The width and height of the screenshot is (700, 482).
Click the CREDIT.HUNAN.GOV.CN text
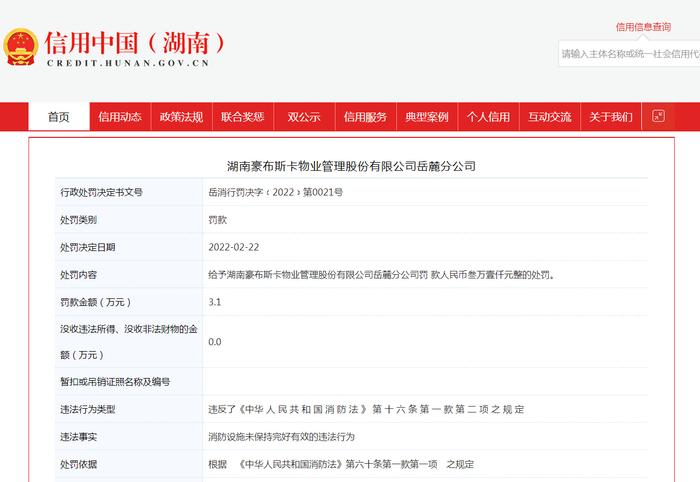tap(128, 63)
